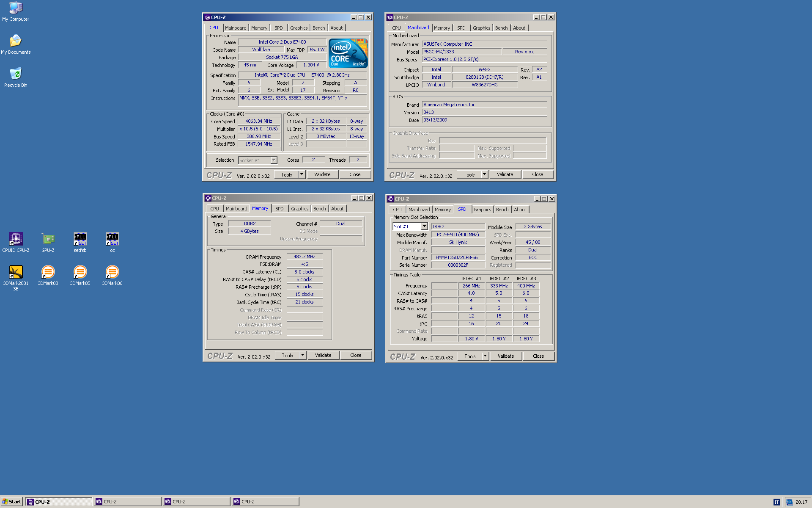Switch to first CPU-Z taskbar button
This screenshot has width=812, height=508.
pos(59,502)
